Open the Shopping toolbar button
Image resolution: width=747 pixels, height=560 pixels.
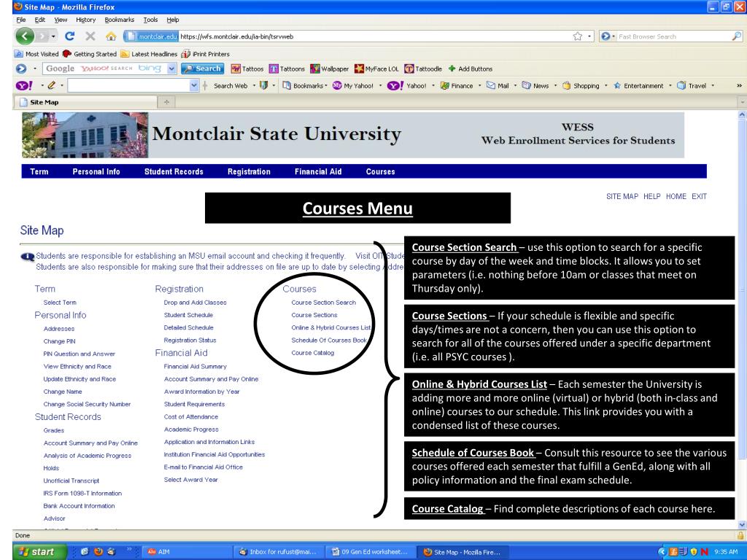[x=581, y=86]
